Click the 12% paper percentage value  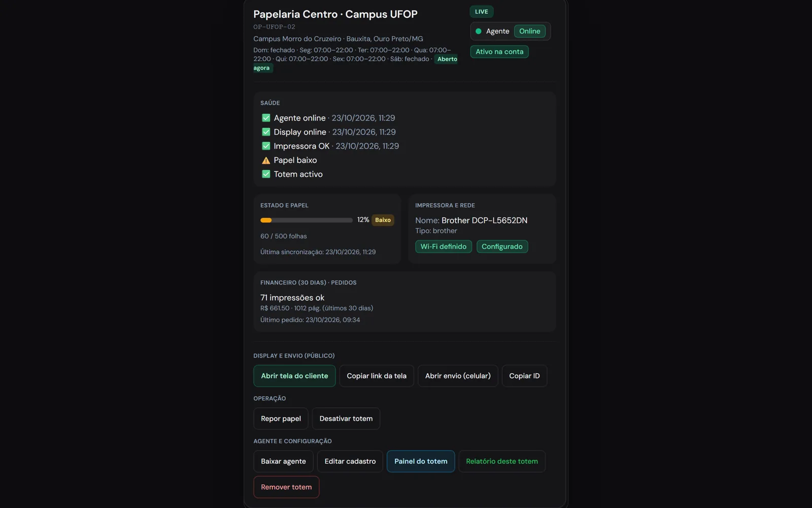pos(363,220)
